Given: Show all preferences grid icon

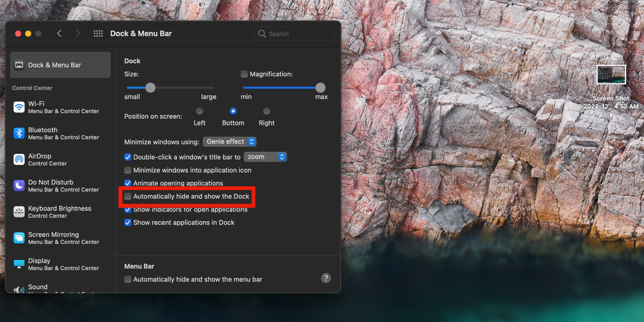Looking at the screenshot, I should point(98,33).
